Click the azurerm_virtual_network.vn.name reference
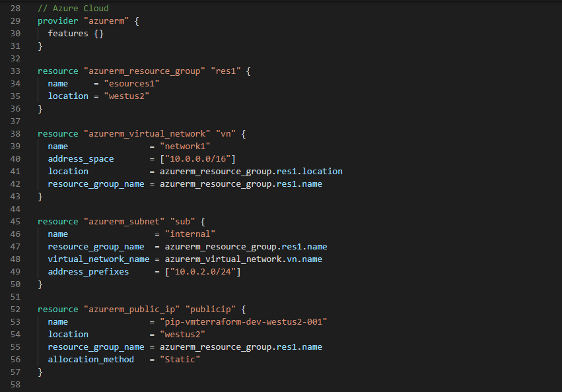 point(243,259)
